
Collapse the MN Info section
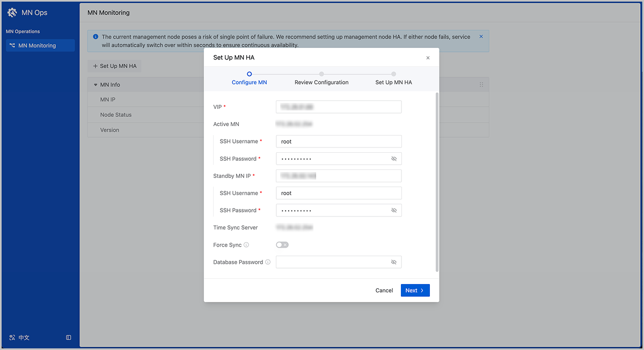tap(96, 85)
